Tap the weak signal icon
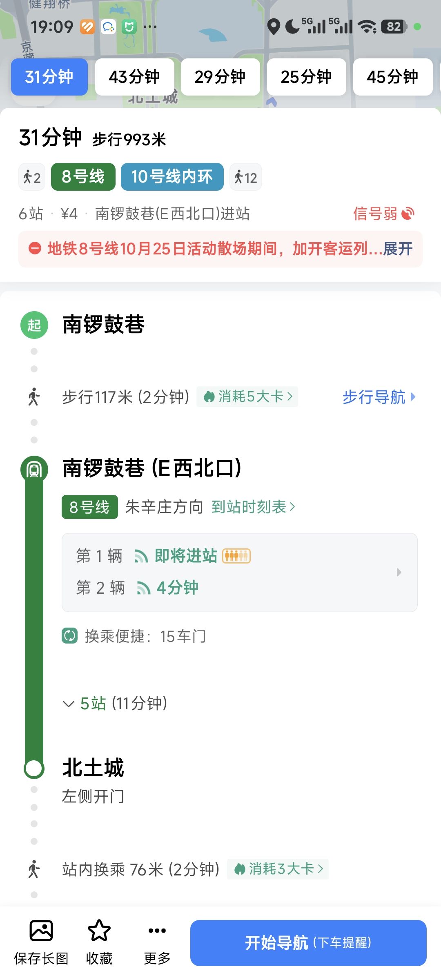The height and width of the screenshot is (980, 441). tap(408, 214)
